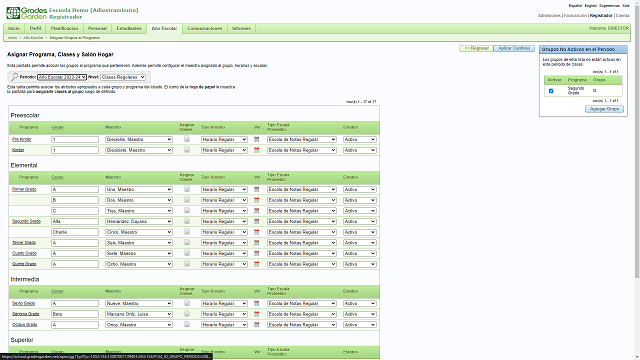Image resolution: width=640 pixels, height=360 pixels.
Task: View calendar icon for Primer Grado group A
Action: pos(256,189)
